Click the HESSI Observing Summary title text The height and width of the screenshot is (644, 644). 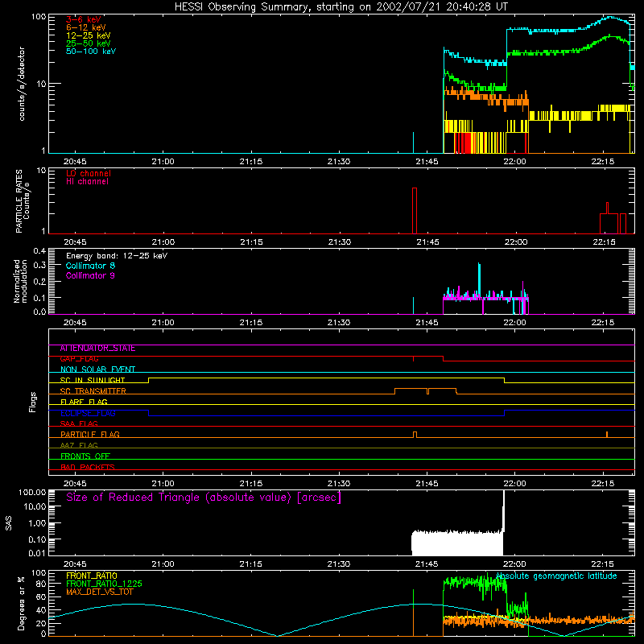pos(341,6)
